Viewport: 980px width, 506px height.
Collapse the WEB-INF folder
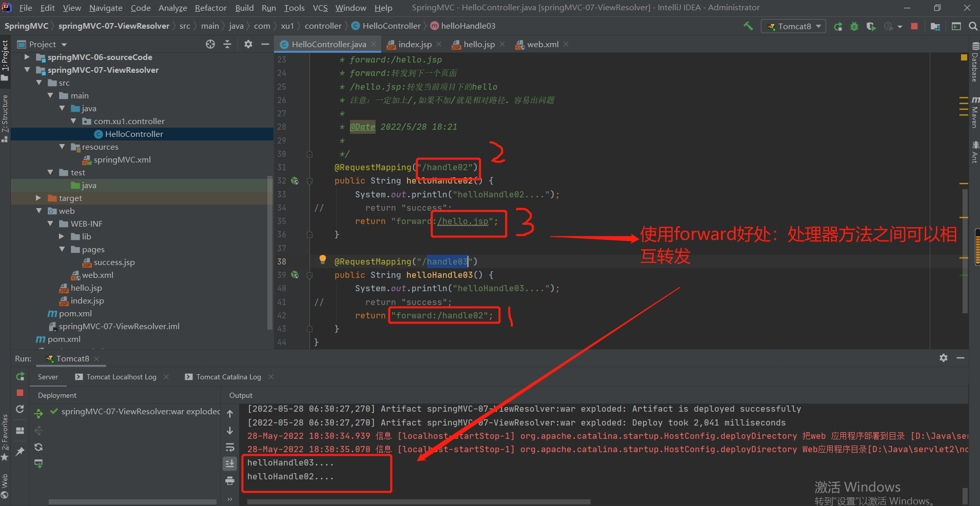click(50, 224)
